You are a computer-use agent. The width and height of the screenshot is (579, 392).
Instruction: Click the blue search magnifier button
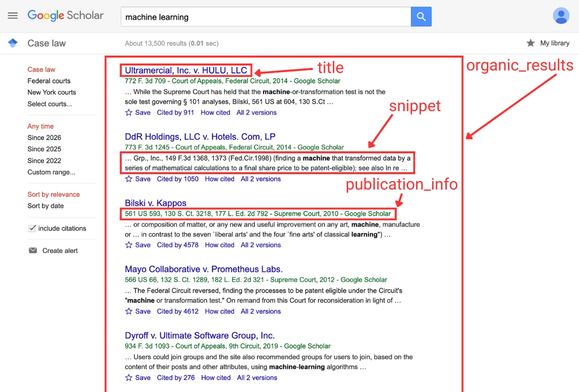tap(421, 16)
